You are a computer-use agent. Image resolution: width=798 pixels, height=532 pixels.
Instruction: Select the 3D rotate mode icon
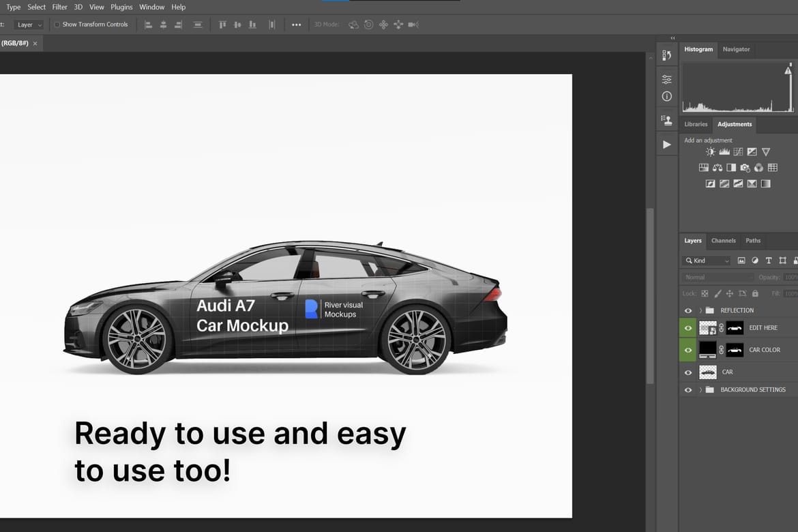tap(354, 25)
